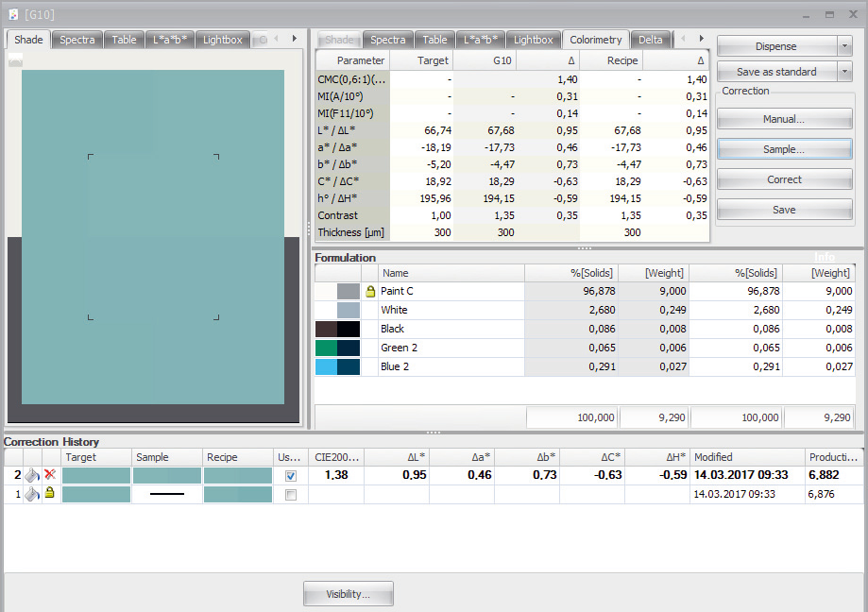
Task: Click paint bucket icon in history row 2
Action: [x=32, y=475]
